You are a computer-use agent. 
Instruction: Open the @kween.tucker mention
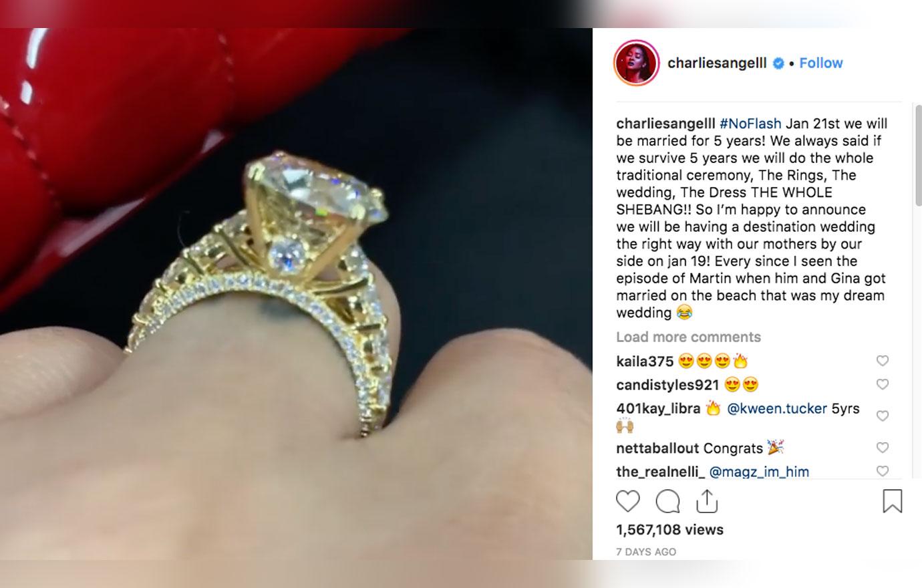click(777, 408)
